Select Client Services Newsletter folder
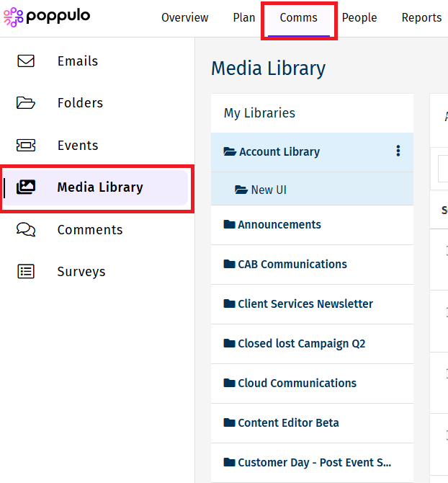This screenshot has height=483, width=448. 305,304
